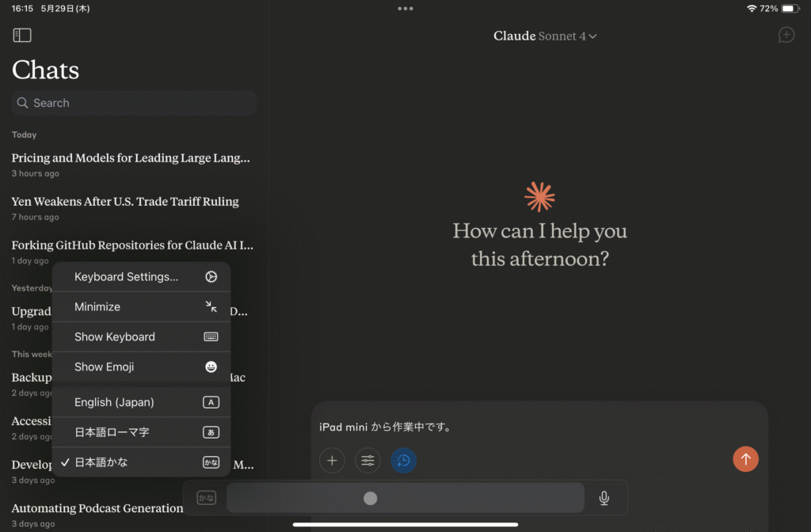Select Show Emoji menu item

click(141, 367)
